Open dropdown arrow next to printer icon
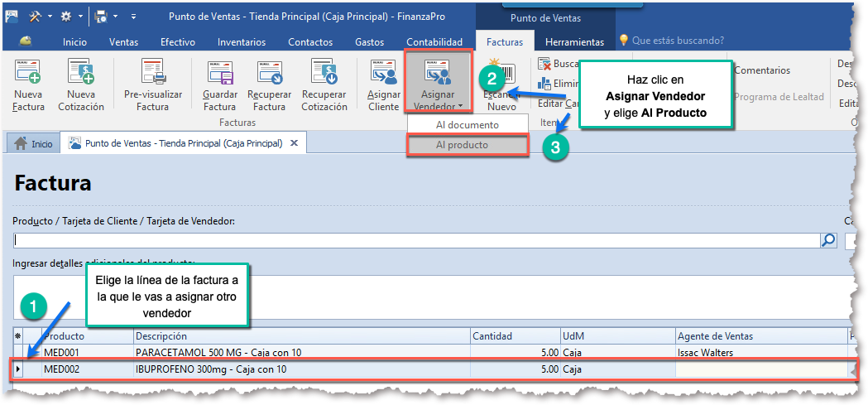868x405 pixels. click(x=115, y=17)
